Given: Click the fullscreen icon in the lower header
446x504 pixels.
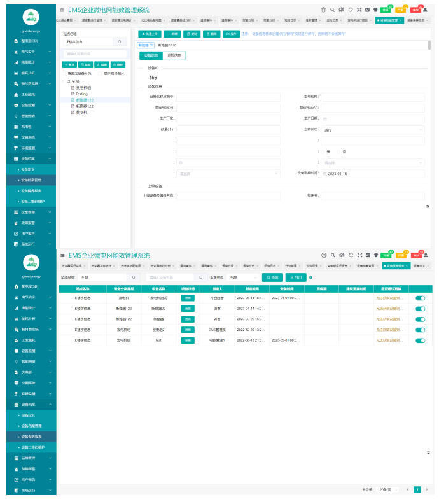Looking at the screenshot, I should pyautogui.click(x=359, y=255).
